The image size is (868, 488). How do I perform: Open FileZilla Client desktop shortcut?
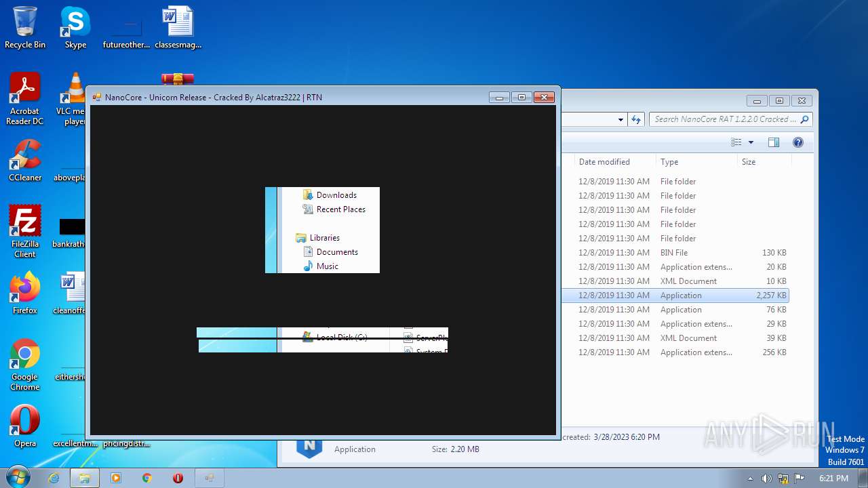click(x=25, y=232)
